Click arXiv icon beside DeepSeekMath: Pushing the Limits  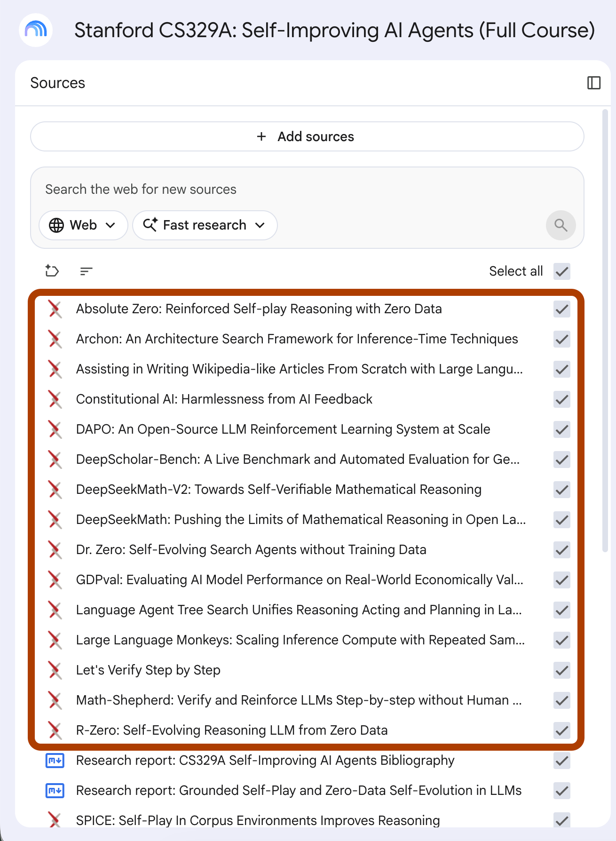coord(55,520)
